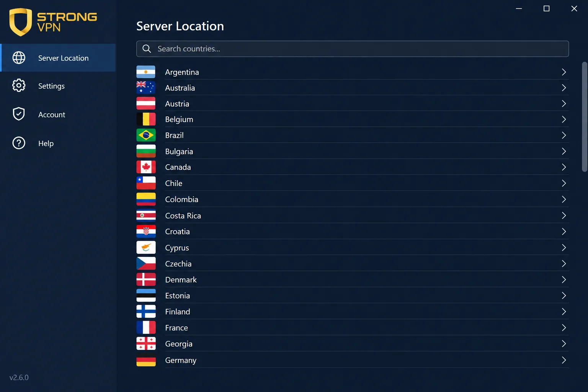This screenshot has height=392, width=588.
Task: Select the Austria country name
Action: coord(177,104)
